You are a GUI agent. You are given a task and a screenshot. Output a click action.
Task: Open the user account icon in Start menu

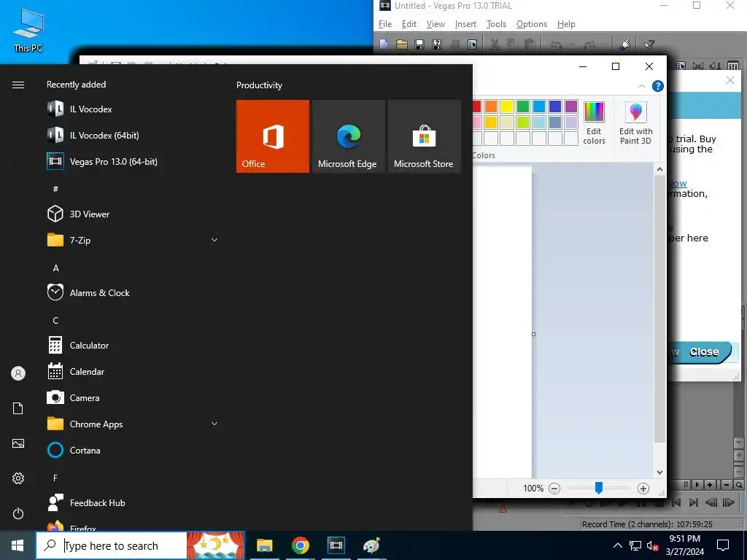[18, 373]
